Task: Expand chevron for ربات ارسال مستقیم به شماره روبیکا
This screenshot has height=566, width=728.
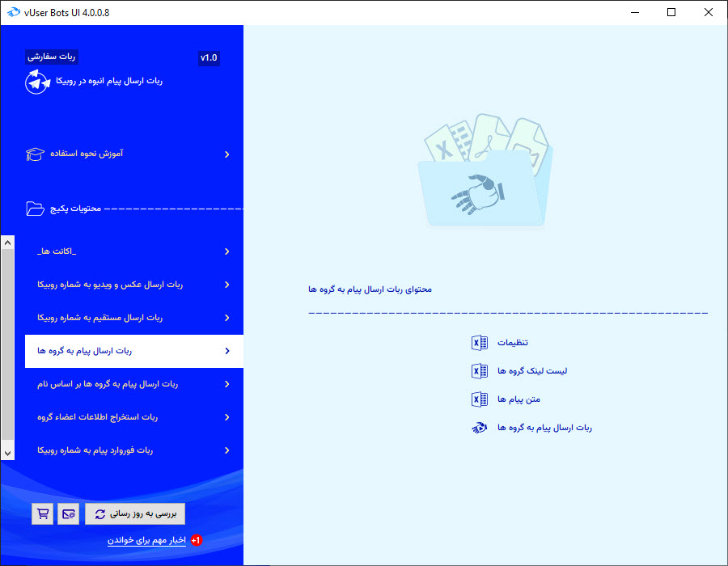Action: pos(227,318)
